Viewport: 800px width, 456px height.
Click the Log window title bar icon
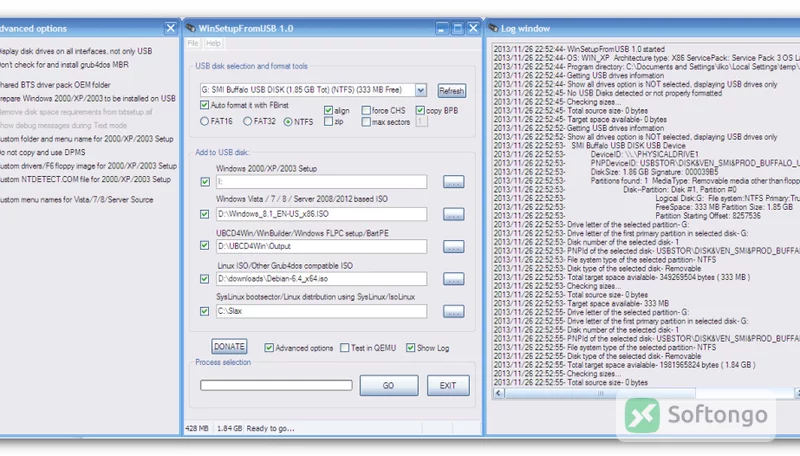coord(493,28)
